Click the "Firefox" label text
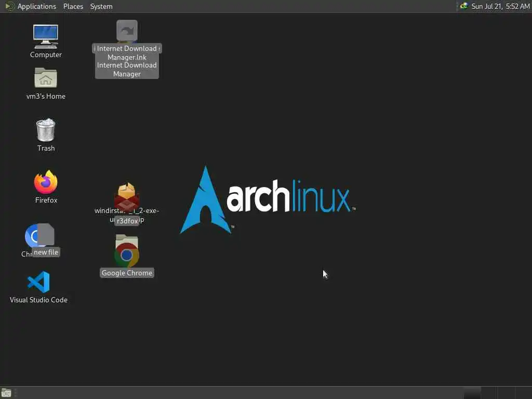Screen dimensions: 532x399 (46, 200)
